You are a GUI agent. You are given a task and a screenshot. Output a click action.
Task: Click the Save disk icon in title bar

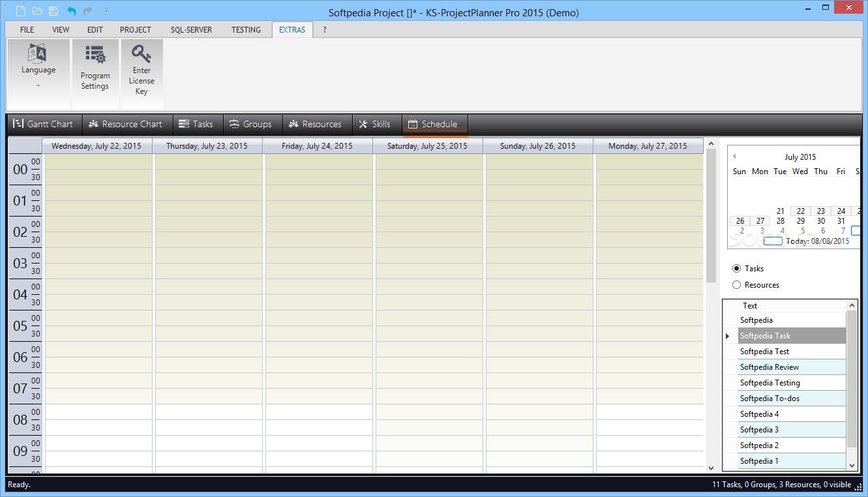coord(53,11)
